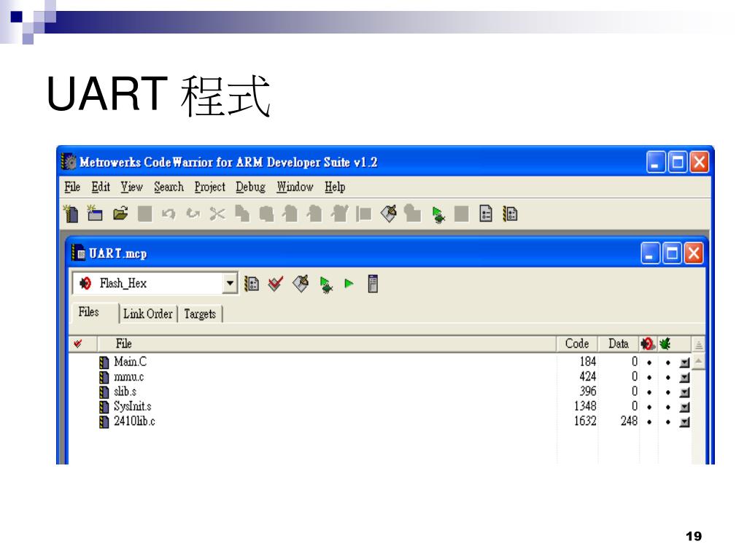The height and width of the screenshot is (560, 747).
Task: Open the Help menu
Action: click(x=335, y=187)
